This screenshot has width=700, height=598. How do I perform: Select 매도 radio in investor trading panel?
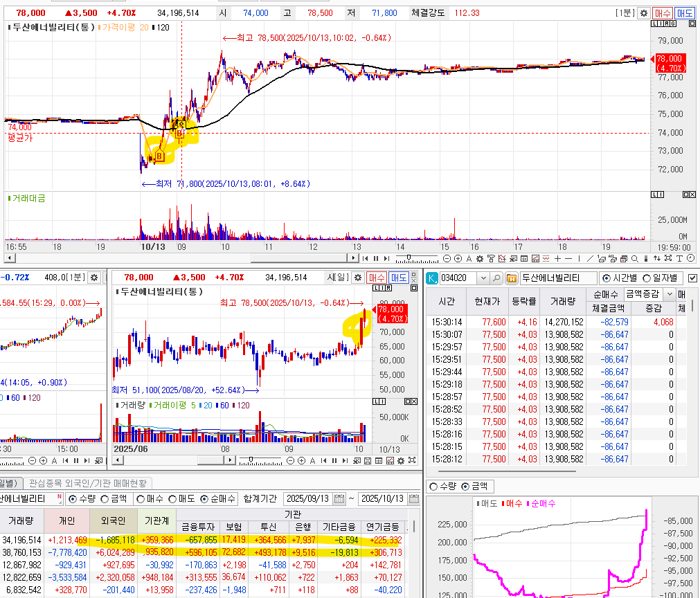pyautogui.click(x=172, y=499)
